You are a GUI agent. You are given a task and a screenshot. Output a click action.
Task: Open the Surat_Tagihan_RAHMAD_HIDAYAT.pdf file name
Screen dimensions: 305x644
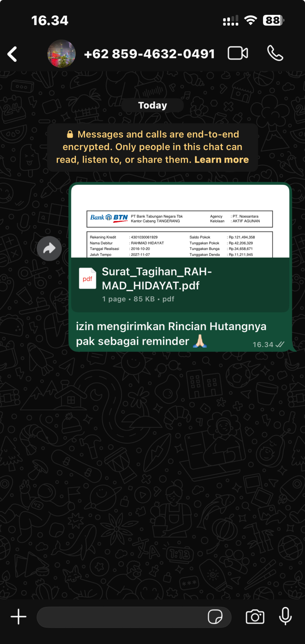tap(156, 278)
